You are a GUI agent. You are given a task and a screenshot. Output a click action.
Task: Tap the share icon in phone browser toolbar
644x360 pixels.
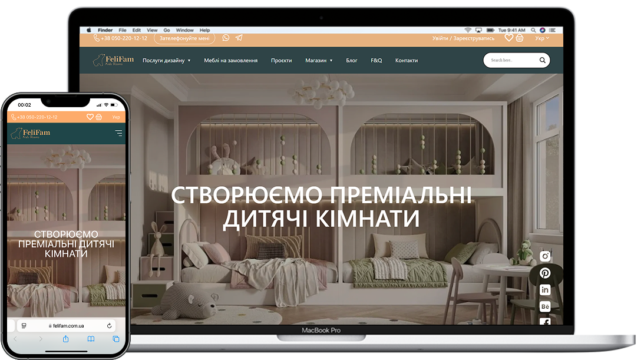coord(66,339)
